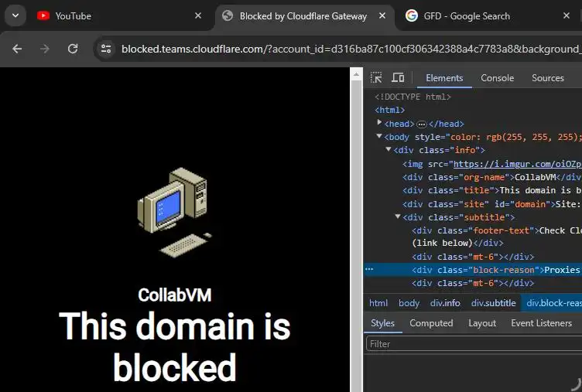Select the org-name div CollabVM node
The width and height of the screenshot is (582, 392).
click(492, 177)
